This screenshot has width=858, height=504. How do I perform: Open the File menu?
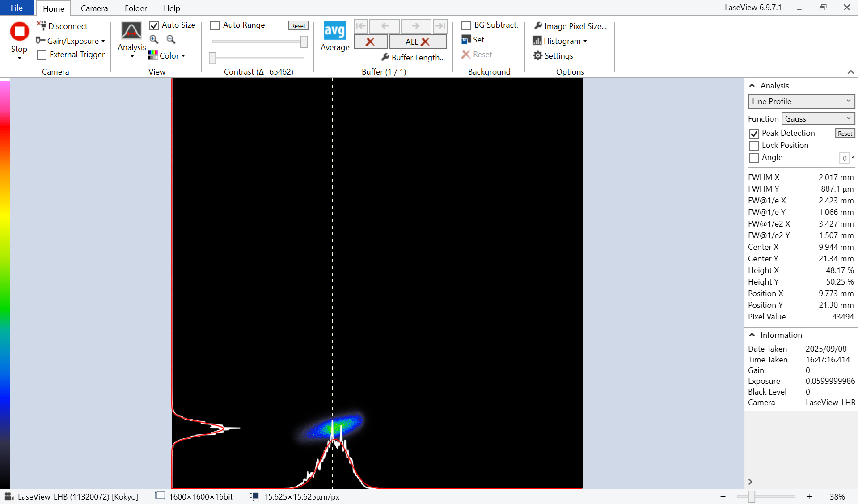click(x=17, y=8)
